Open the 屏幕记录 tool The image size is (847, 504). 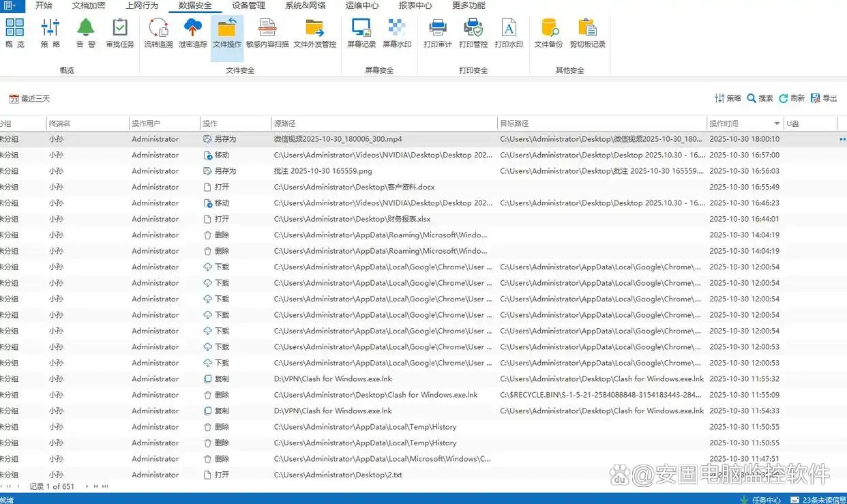pos(361,33)
